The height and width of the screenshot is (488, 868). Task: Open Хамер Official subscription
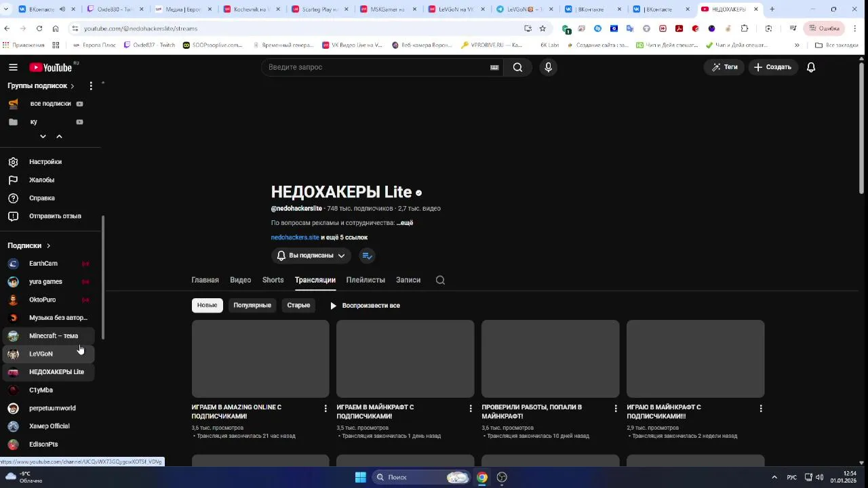[47, 426]
